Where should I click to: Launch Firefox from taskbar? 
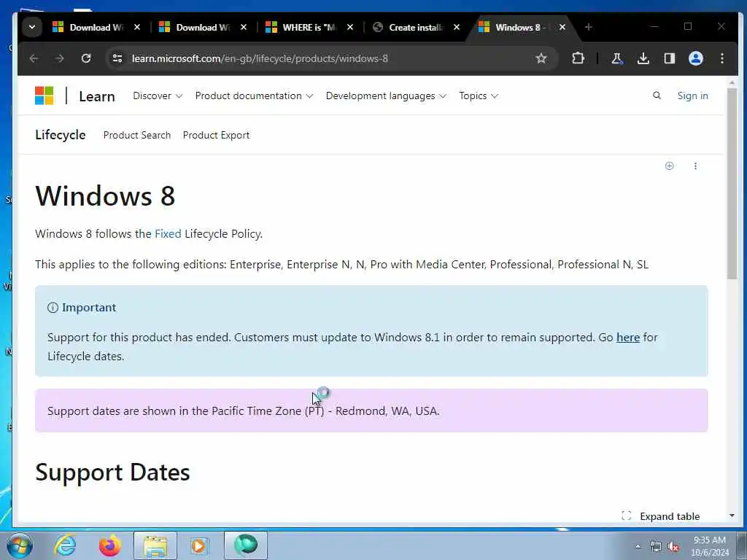[x=110, y=545]
